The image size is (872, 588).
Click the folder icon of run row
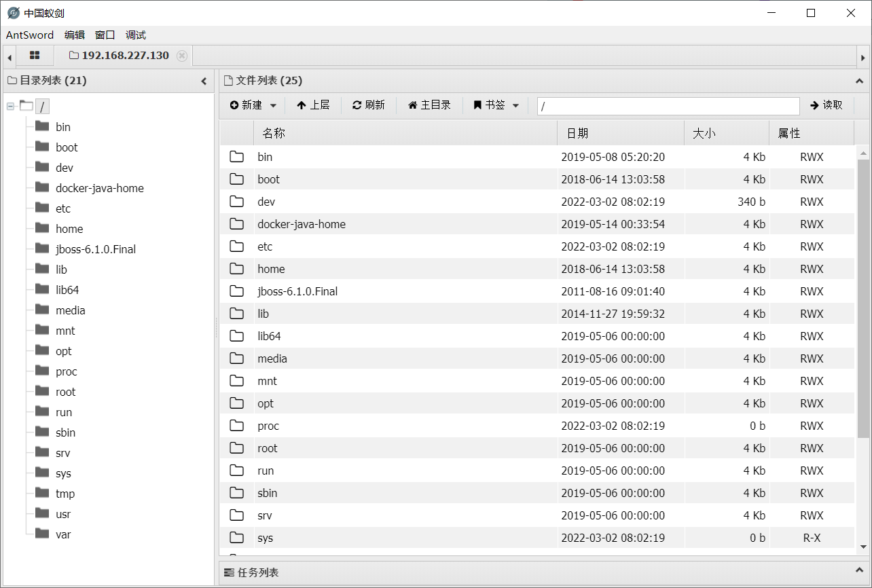(236, 471)
